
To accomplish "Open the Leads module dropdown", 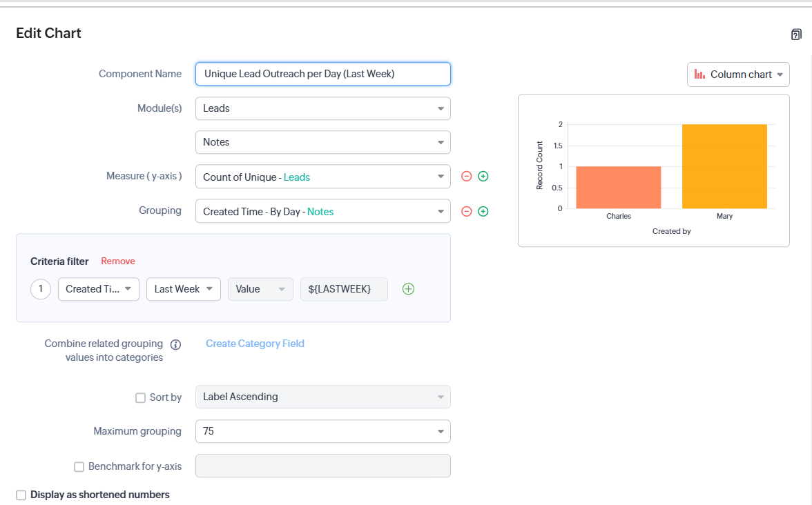I will [x=322, y=108].
